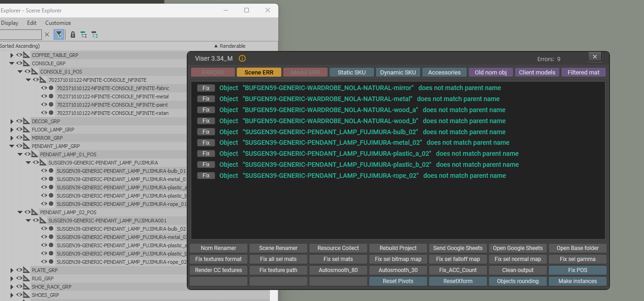644x301 pixels.
Task: Click the Scene Renamer button
Action: (x=278, y=248)
